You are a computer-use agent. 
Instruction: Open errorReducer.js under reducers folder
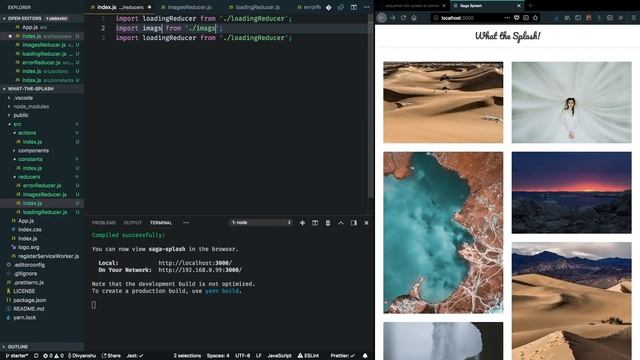(x=42, y=186)
